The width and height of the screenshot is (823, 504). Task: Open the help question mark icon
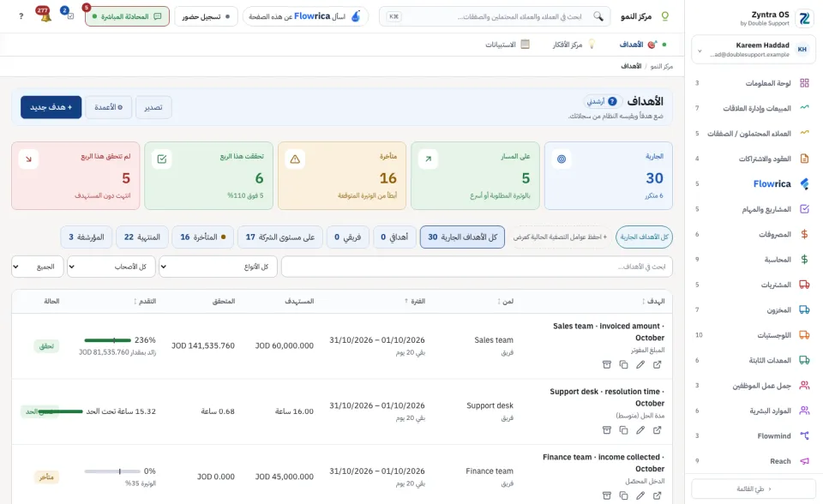point(21,16)
